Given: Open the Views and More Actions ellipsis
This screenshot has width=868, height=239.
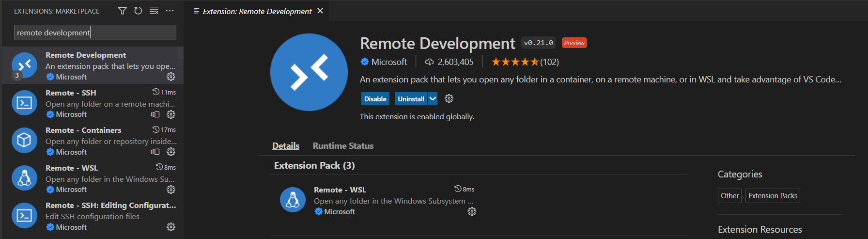Looking at the screenshot, I should (170, 11).
